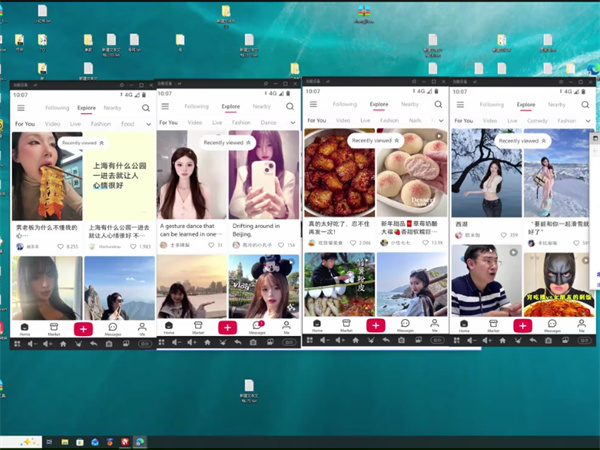
Task: Like the Shanghai park post with 1,983 likes
Action: [x=133, y=247]
